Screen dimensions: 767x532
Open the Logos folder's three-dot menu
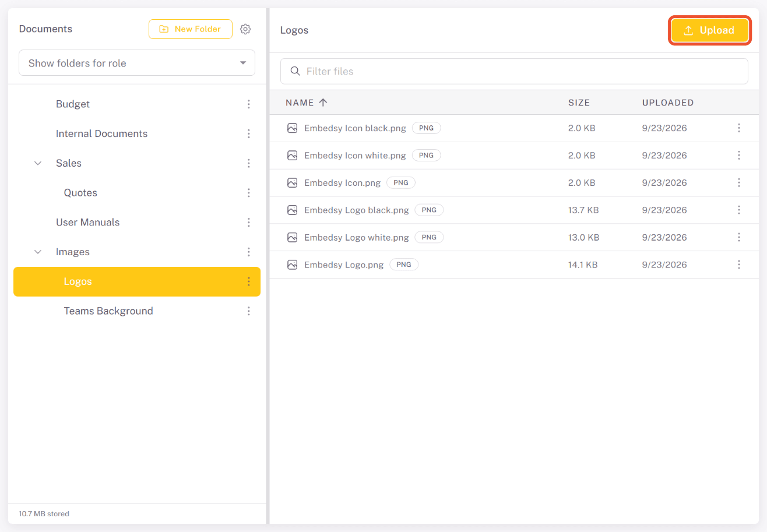249,281
